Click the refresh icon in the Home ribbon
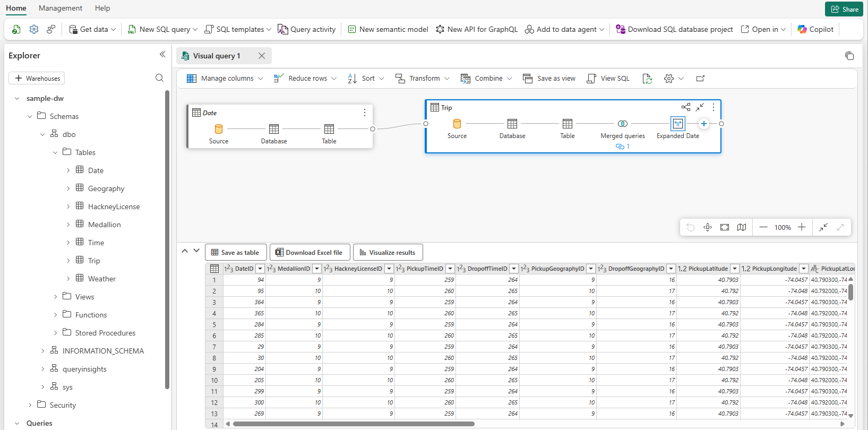 (16, 29)
